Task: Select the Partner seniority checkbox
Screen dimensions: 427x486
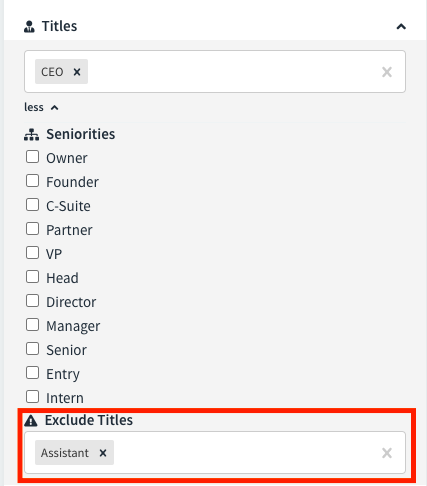Action: [32, 229]
